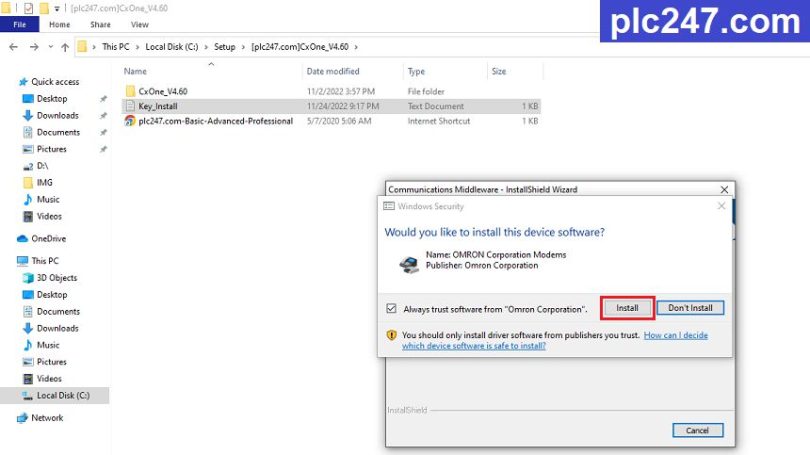Select the Key_Install text document icon
Viewport: 810px width, 455px height.
(x=130, y=106)
